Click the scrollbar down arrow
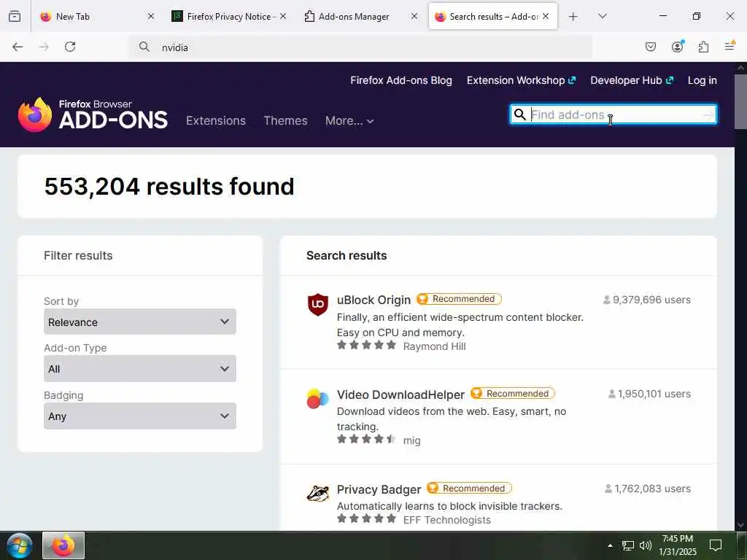 point(740,524)
